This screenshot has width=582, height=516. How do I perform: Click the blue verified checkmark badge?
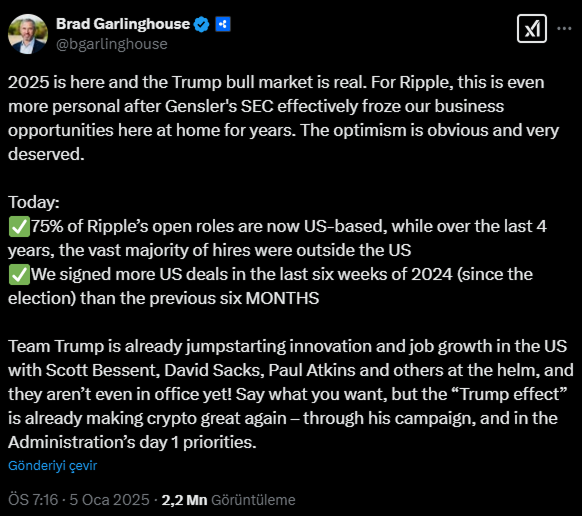pyautogui.click(x=202, y=25)
